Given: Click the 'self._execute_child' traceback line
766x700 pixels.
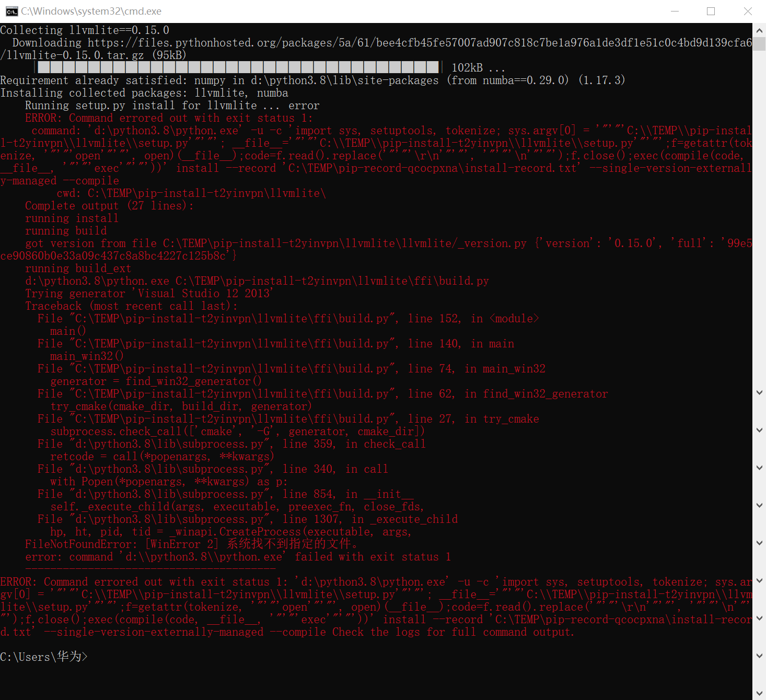Looking at the screenshot, I should 237,507.
